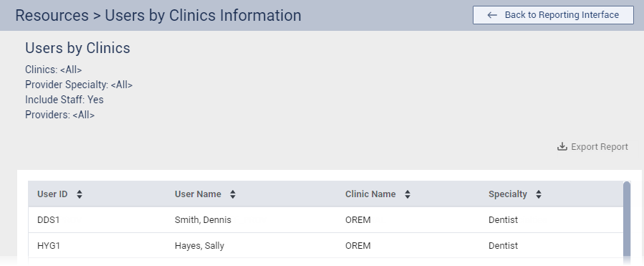
Task: Click the Export Report download icon
Action: pos(562,147)
